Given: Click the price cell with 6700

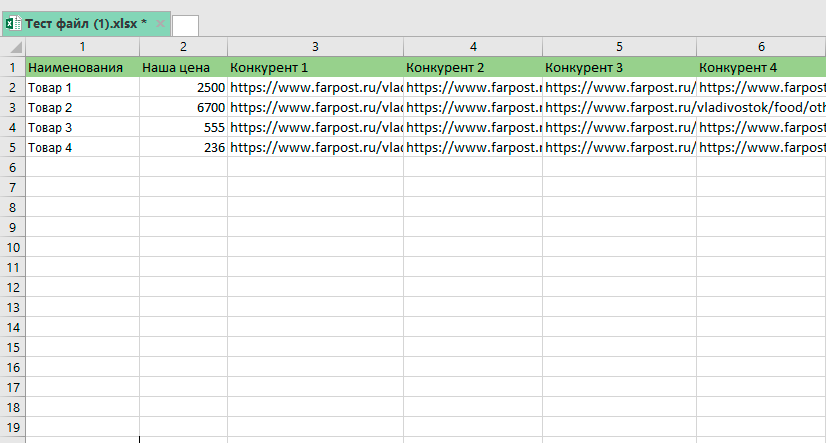Looking at the screenshot, I should 183,107.
